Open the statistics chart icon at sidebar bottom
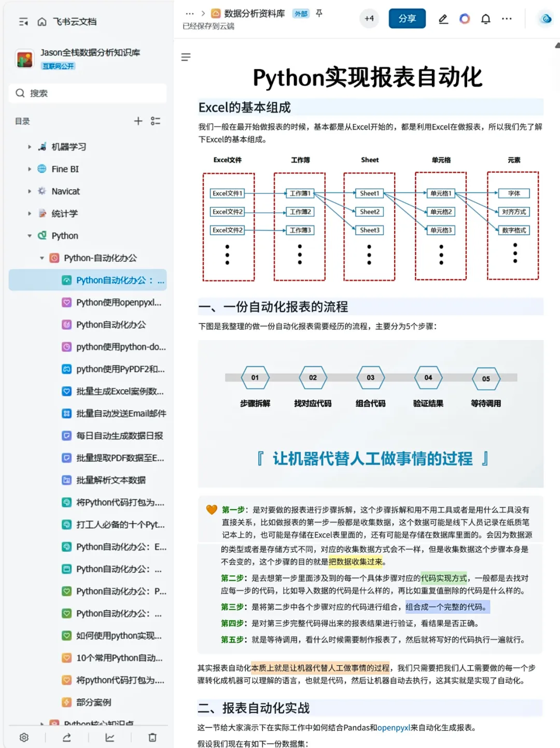 click(110, 737)
